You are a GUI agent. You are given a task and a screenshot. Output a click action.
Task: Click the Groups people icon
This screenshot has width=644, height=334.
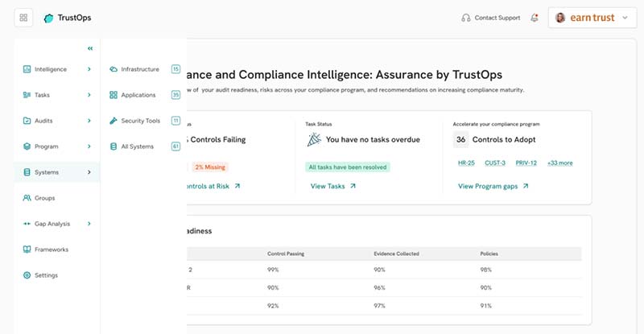[x=27, y=198]
